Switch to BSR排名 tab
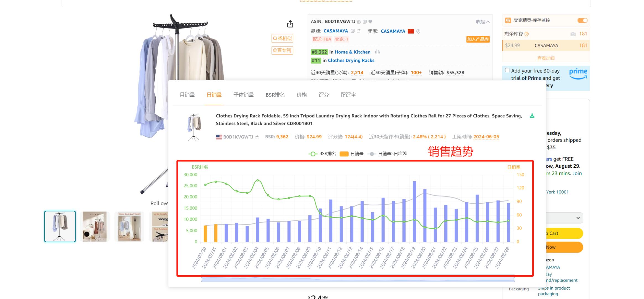Viewport: 644px width, 299px height. click(x=275, y=95)
